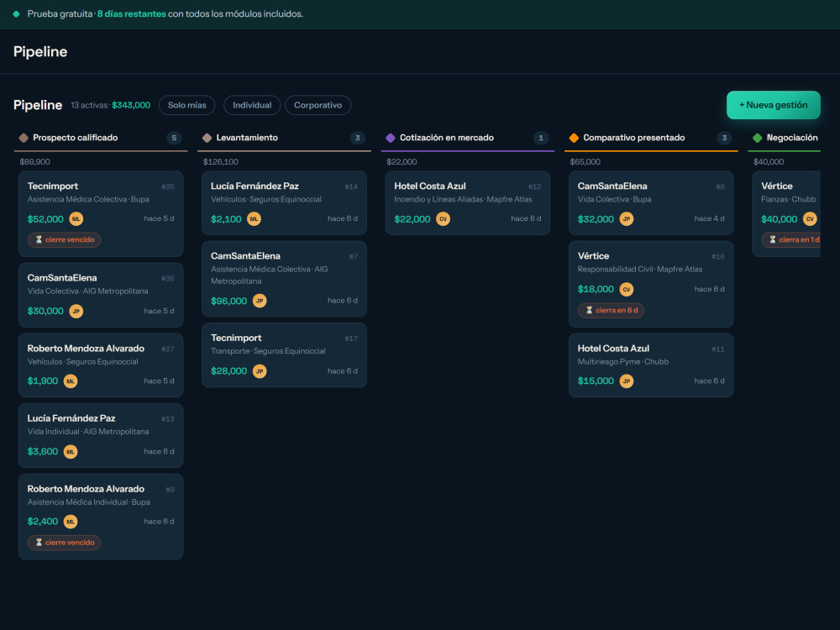Screen dimensions: 840x630
Task: Click the Nueva gestión button
Action: (773, 105)
